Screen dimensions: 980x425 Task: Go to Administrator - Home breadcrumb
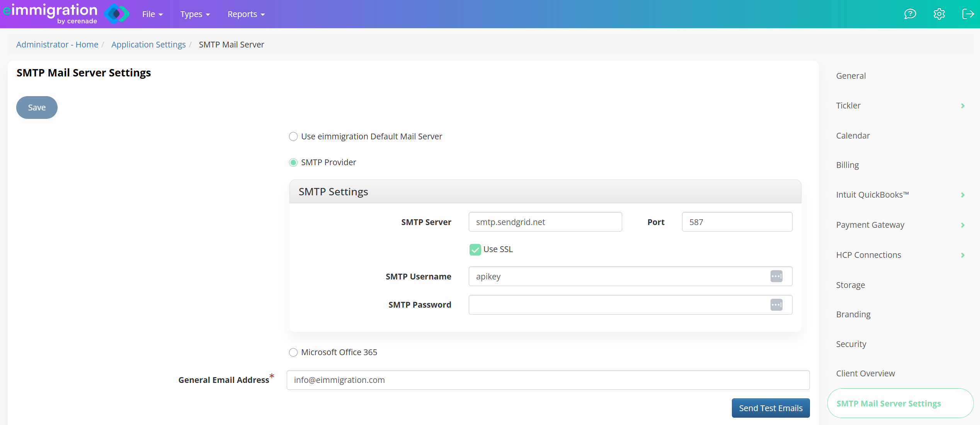[x=57, y=45]
